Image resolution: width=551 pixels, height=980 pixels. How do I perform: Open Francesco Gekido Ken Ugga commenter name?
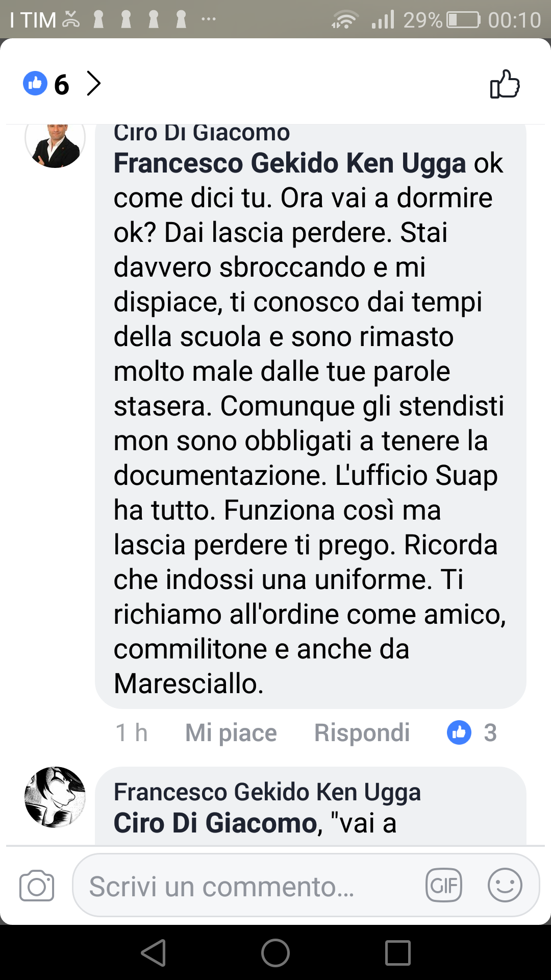267,792
